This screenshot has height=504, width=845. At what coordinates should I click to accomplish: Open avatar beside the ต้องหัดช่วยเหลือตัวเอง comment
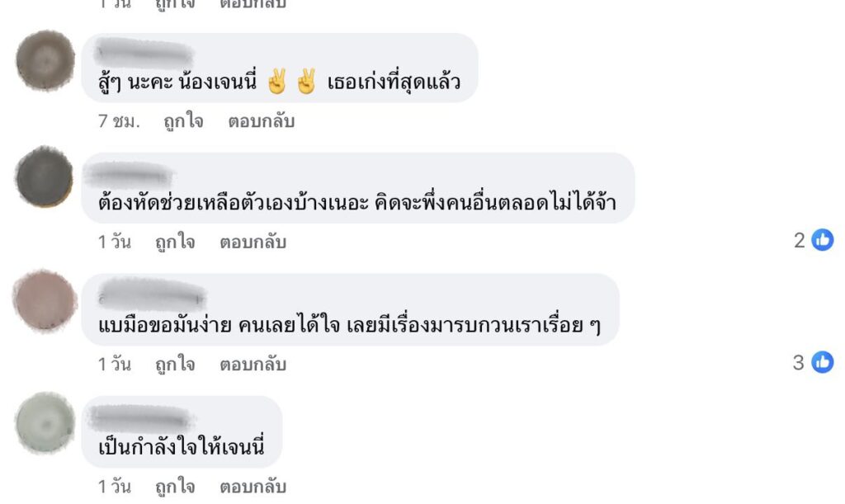point(45,177)
